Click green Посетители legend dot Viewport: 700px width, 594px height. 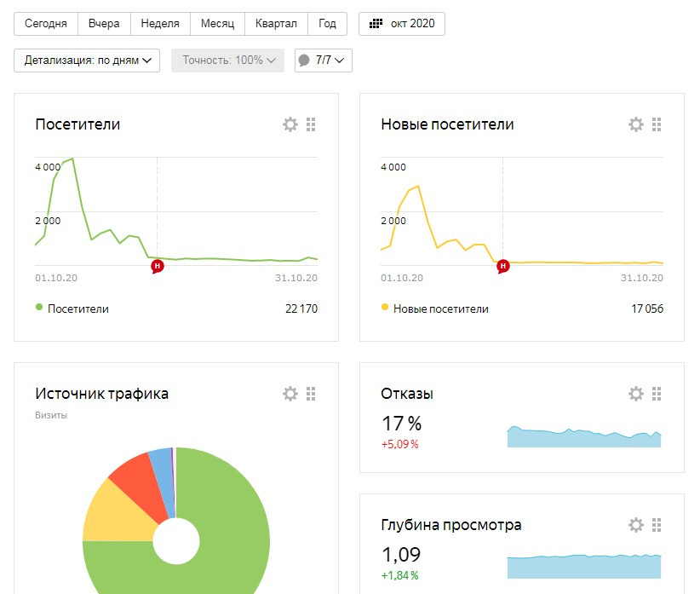point(39,308)
